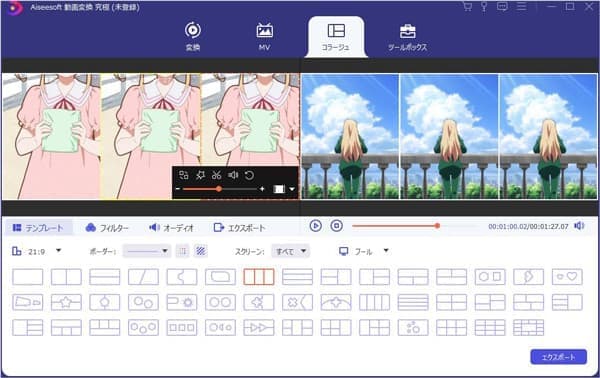Toggle the clip speaker icon on floating toolbar
This screenshot has height=378, width=600.
[x=233, y=175]
